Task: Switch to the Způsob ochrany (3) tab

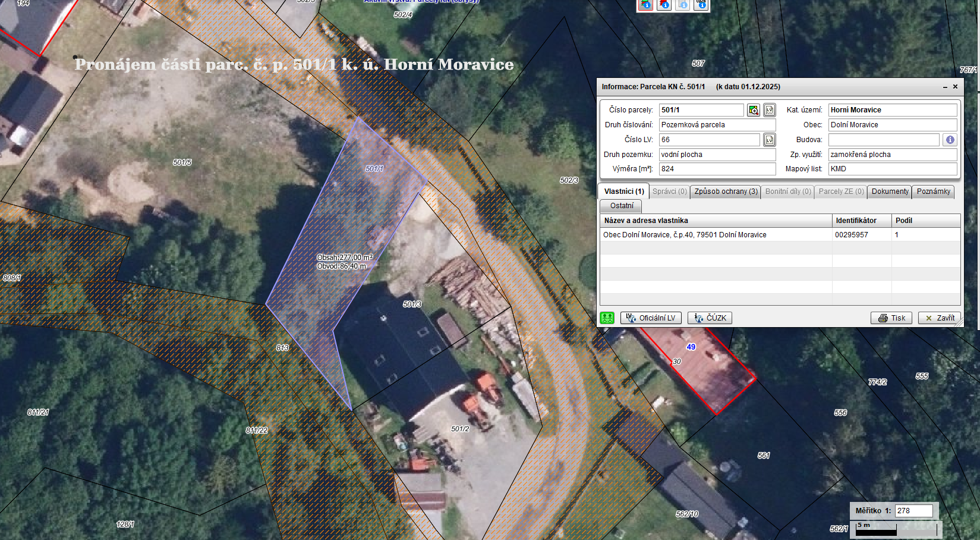Action: click(726, 191)
